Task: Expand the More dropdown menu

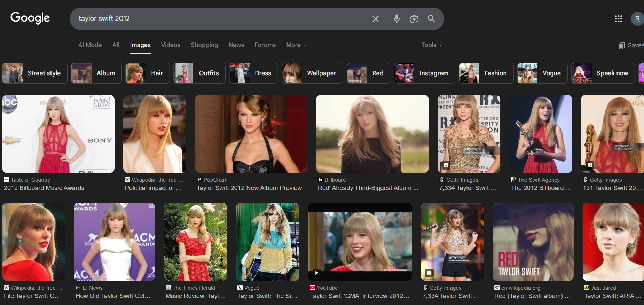Action: [296, 45]
